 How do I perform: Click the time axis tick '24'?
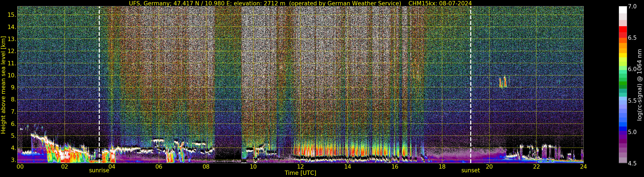[583, 166]
